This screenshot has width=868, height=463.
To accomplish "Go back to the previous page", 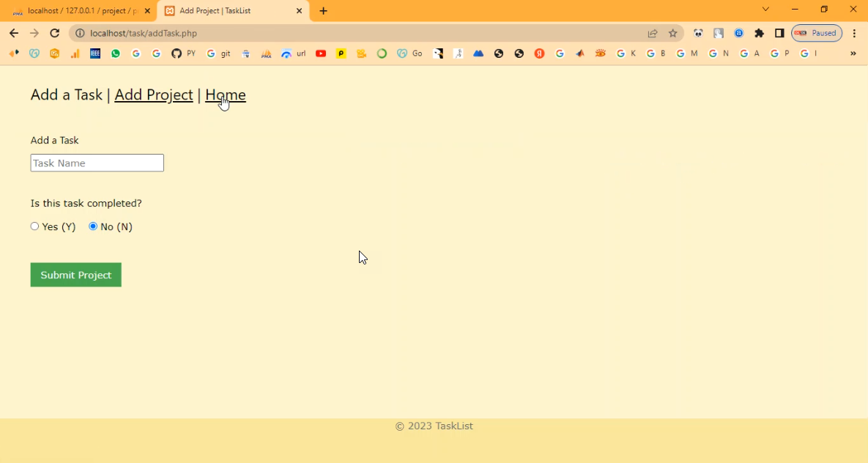I will pyautogui.click(x=14, y=33).
